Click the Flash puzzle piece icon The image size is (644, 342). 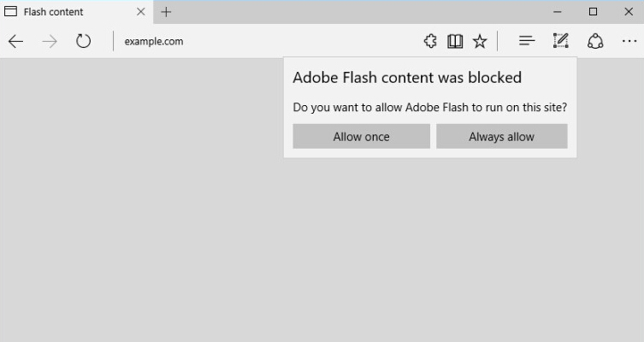click(430, 41)
